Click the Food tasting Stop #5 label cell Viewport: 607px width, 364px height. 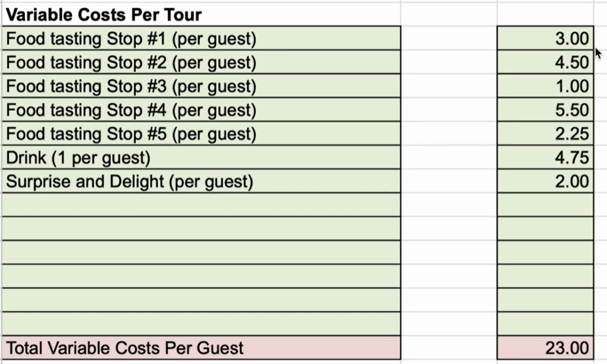point(201,133)
